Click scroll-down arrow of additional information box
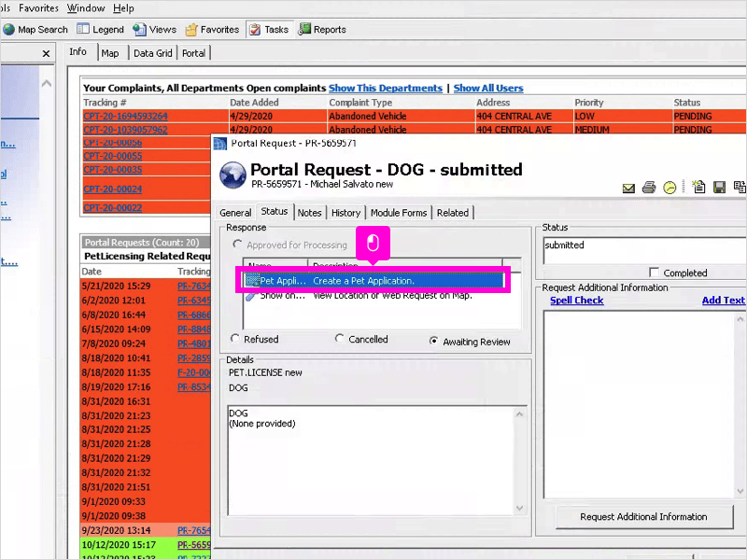This screenshot has height=560, width=747. 740,491
